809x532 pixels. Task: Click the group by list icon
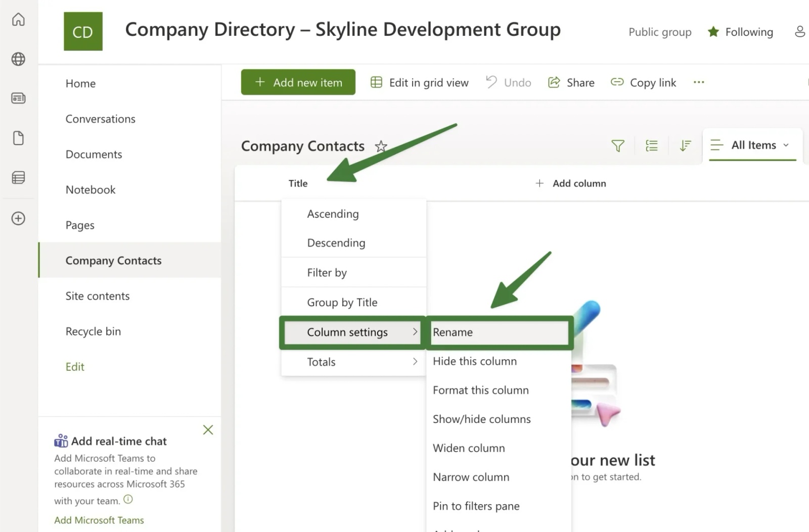[652, 146]
